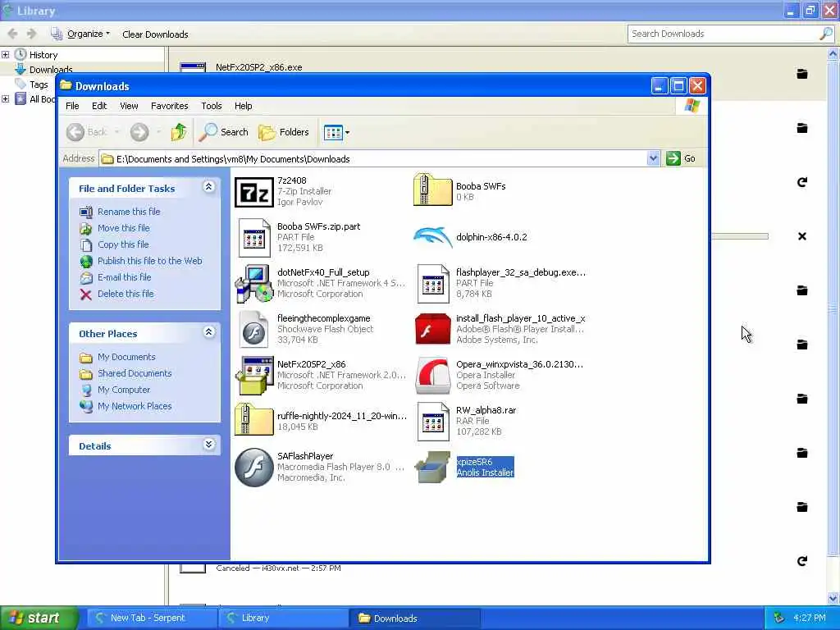840x630 pixels.
Task: Collapse the Other Places panel
Action: pyautogui.click(x=209, y=332)
